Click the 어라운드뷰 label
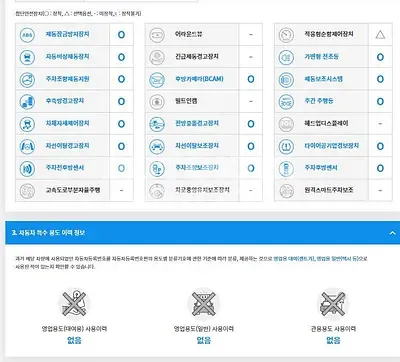 click(x=189, y=34)
